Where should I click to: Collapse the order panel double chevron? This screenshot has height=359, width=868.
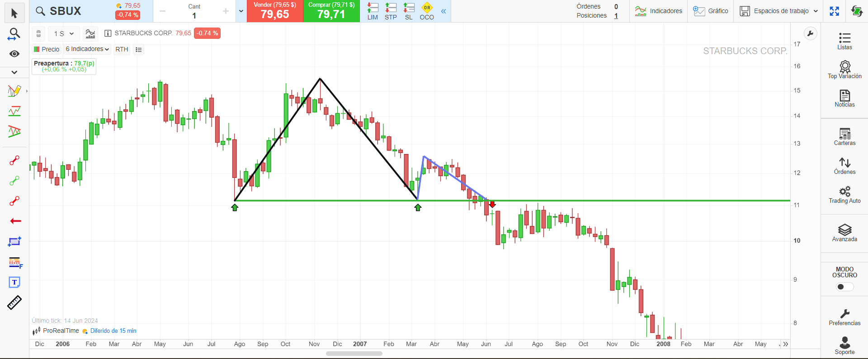tap(443, 11)
